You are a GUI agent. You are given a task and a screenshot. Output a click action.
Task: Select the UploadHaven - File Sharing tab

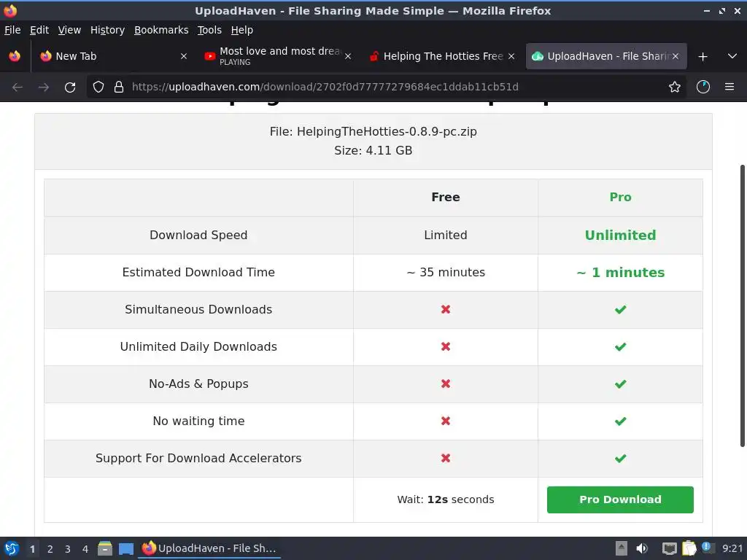[x=606, y=56]
